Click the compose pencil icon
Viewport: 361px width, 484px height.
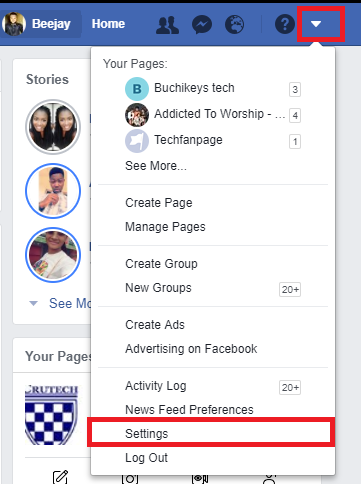tap(61, 477)
